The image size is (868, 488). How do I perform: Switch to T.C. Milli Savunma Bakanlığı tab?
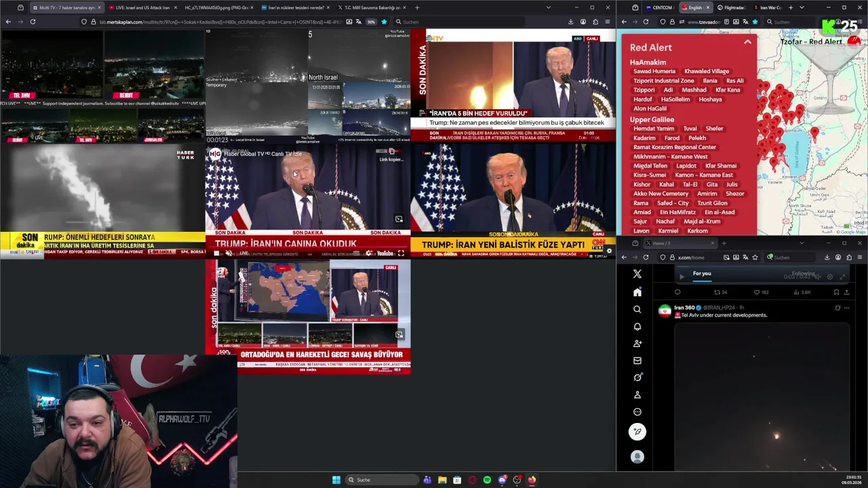[370, 7]
